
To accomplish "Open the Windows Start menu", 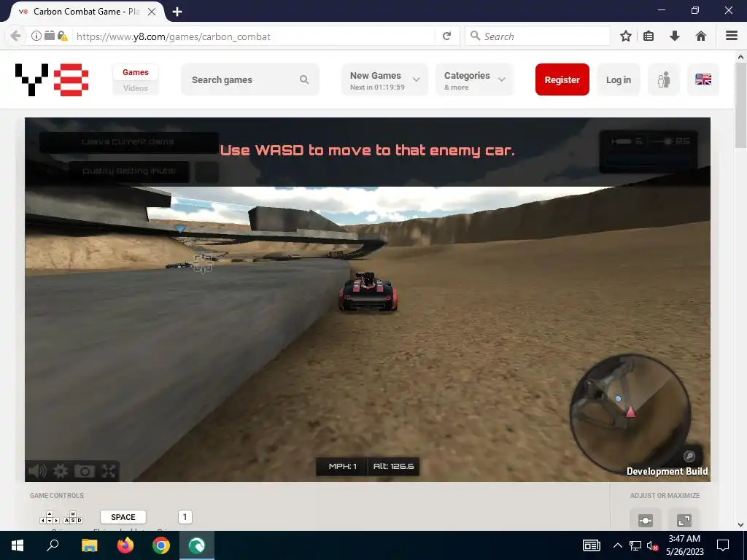I will 18,545.
